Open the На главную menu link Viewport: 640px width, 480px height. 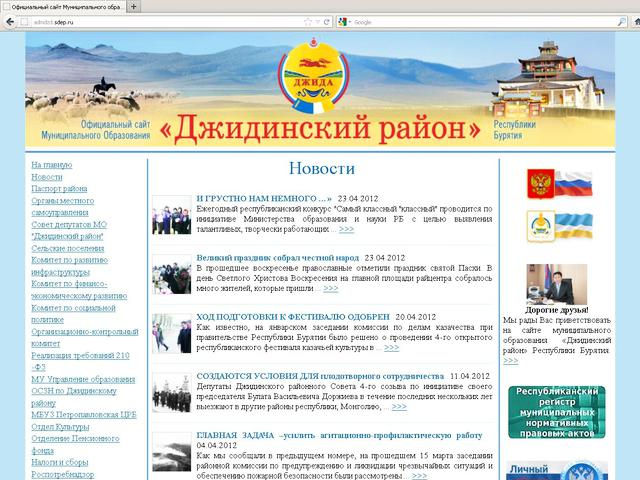(52, 165)
